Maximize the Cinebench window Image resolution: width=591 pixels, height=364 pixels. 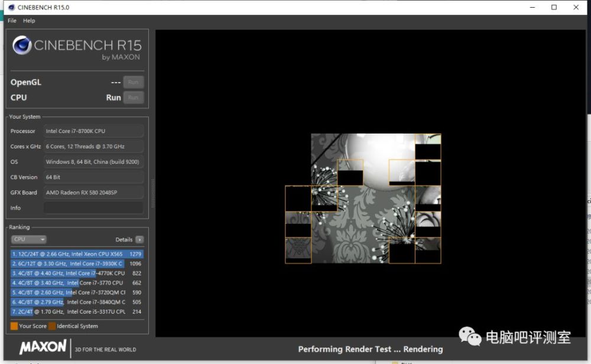click(x=554, y=7)
